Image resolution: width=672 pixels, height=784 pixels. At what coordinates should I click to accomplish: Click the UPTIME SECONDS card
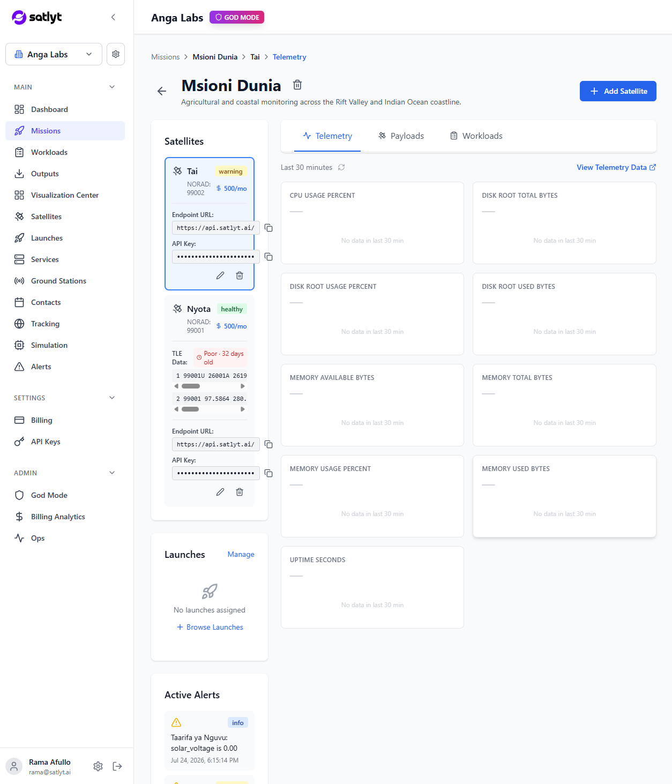pos(372,587)
